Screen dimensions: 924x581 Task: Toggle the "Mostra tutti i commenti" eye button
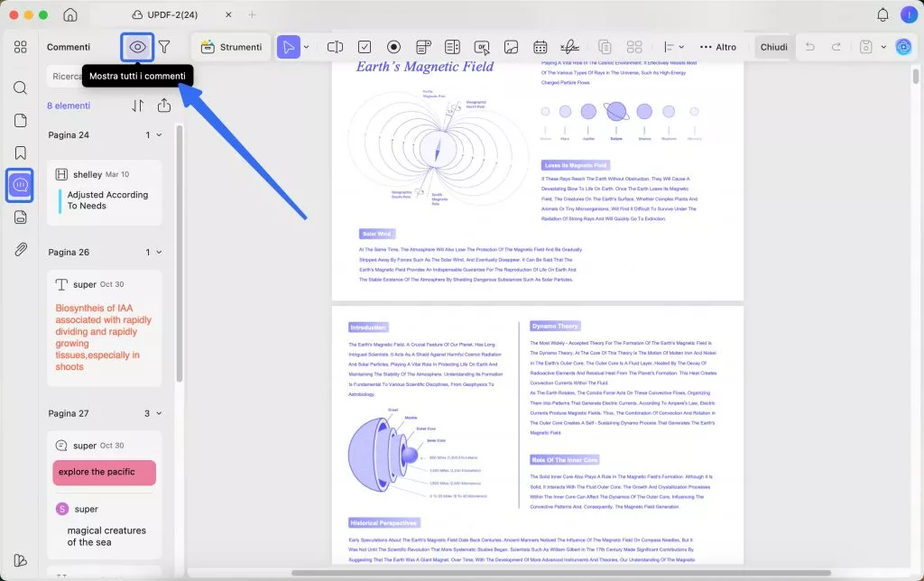[x=138, y=47]
